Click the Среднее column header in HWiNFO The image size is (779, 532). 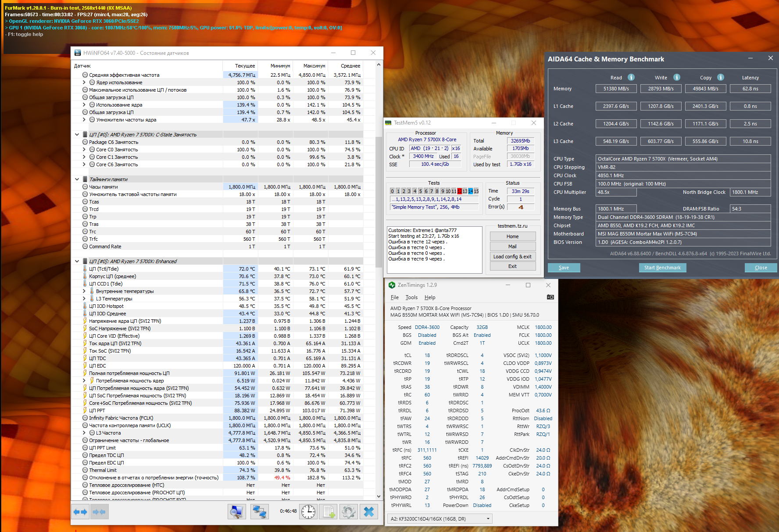pyautogui.click(x=346, y=66)
